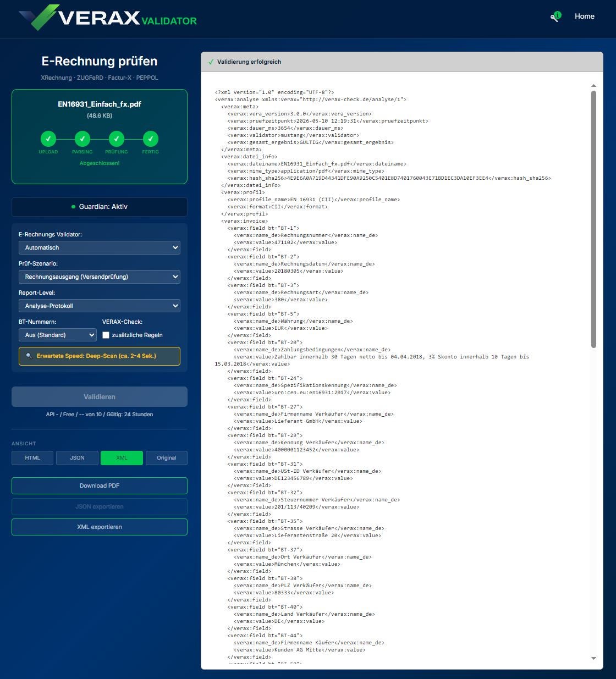Click the JSON exportieren button

pyautogui.click(x=100, y=506)
